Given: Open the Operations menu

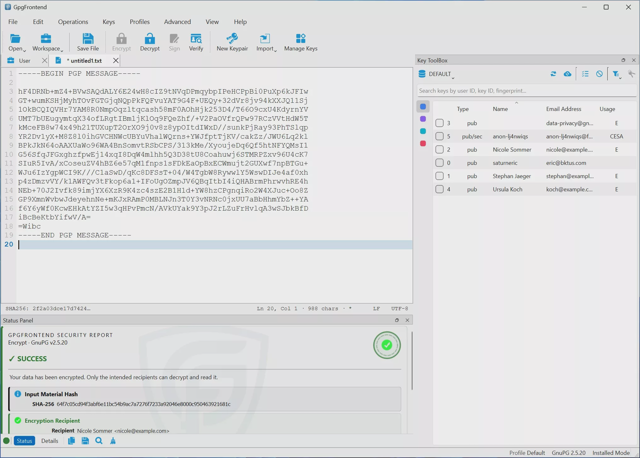Looking at the screenshot, I should 73,22.
